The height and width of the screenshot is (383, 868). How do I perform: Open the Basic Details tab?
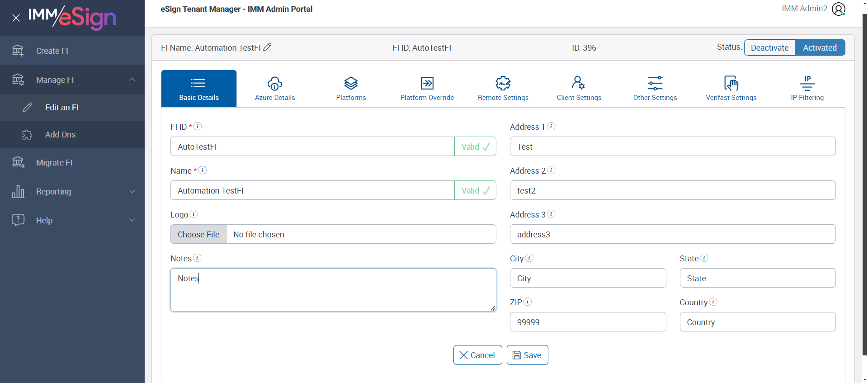coord(199,89)
